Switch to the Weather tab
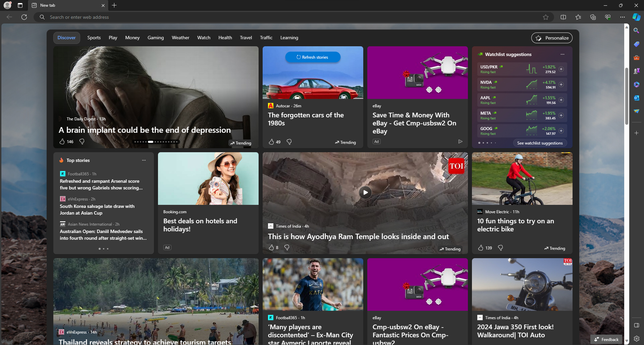This screenshot has height=345, width=644. point(180,38)
